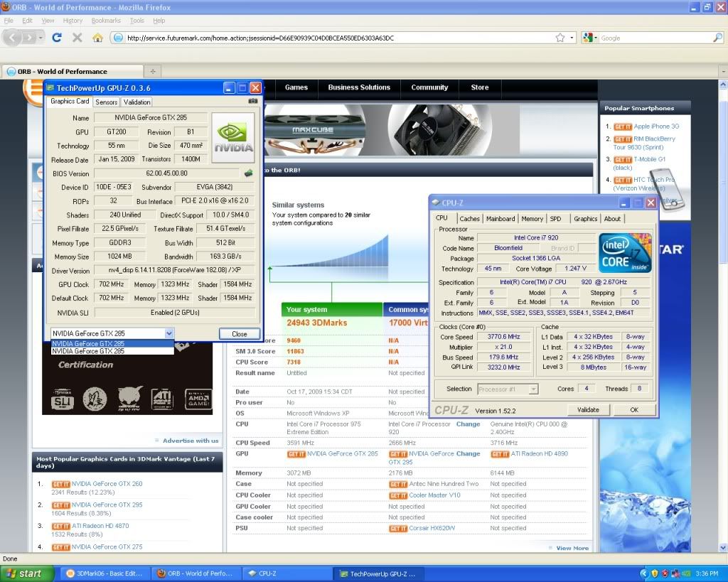Open the Tools menu in Firefox
This screenshot has height=582, width=728.
pos(137,21)
